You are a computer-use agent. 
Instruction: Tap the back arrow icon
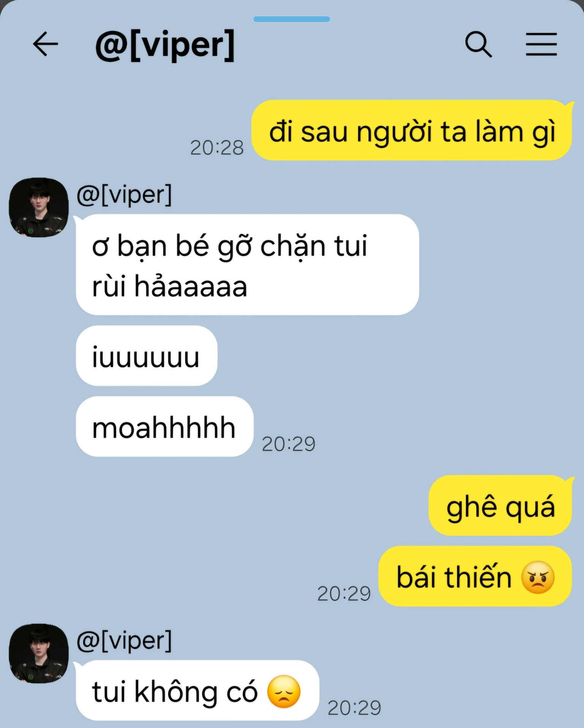46,44
